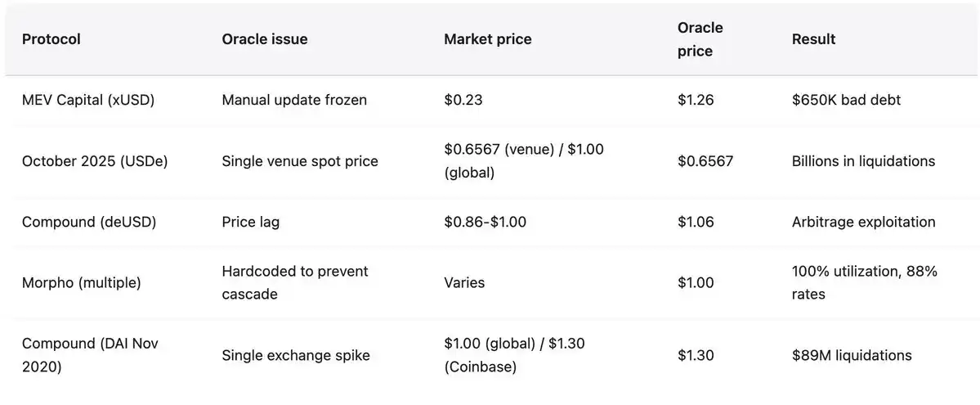Click the Billions in liquidations result
This screenshot has width=980, height=405.
863,161
